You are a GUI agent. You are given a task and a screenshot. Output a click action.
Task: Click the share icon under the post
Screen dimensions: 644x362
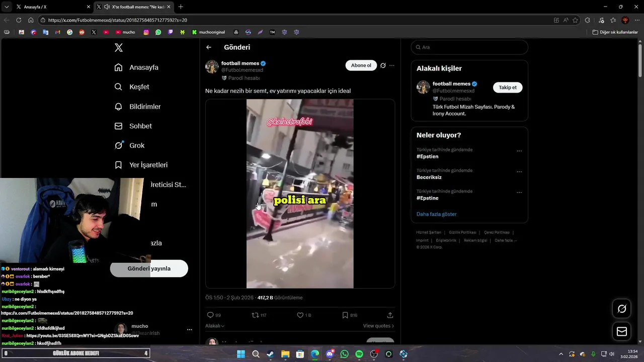point(390,315)
